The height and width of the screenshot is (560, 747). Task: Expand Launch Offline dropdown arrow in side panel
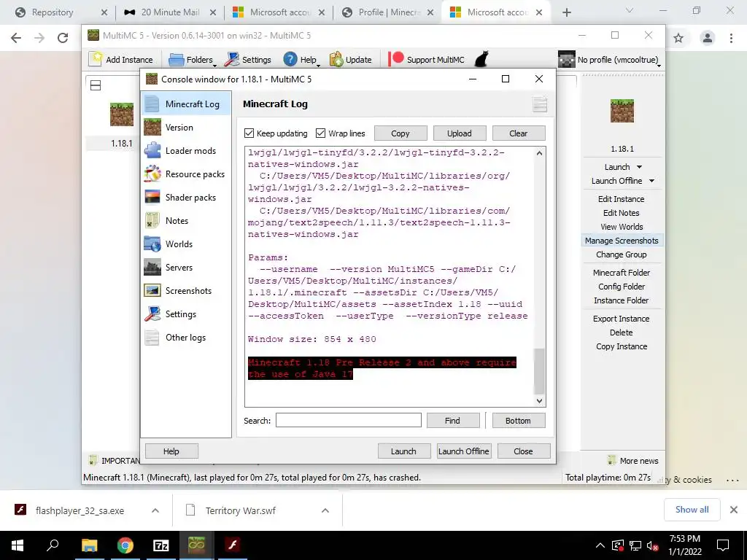tap(651, 181)
